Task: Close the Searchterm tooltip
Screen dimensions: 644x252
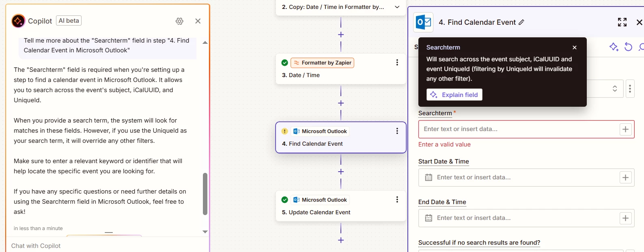Action: point(575,47)
